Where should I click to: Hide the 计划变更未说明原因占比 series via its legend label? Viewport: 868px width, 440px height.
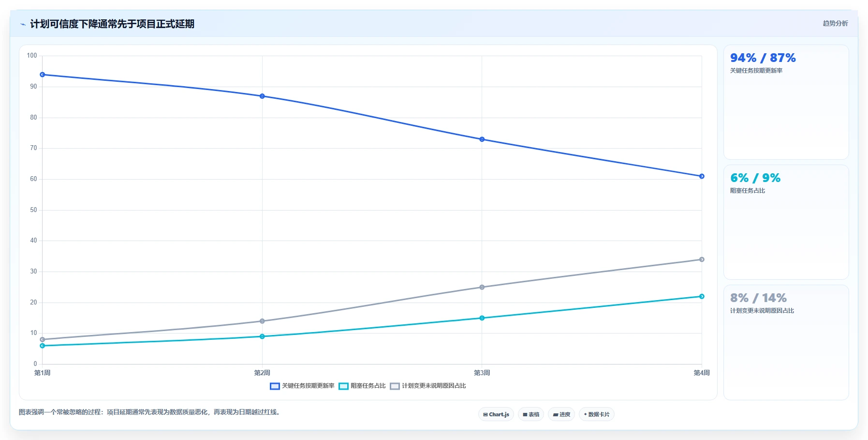click(434, 386)
